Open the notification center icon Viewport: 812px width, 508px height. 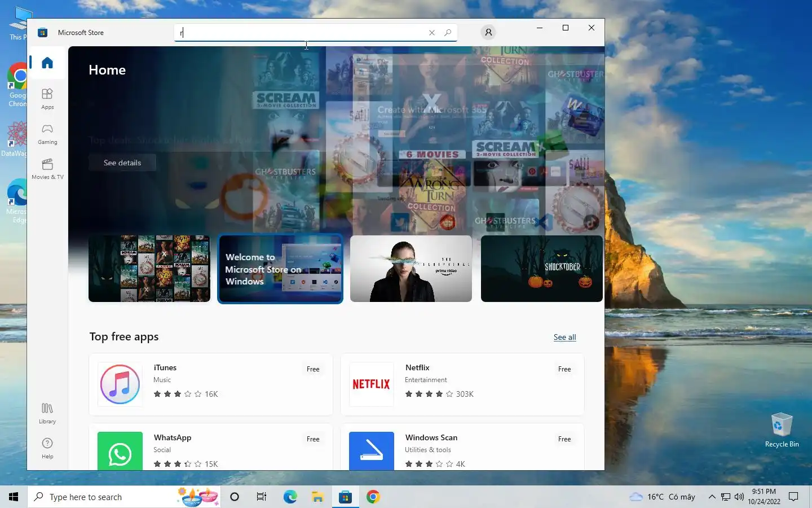coord(793,497)
